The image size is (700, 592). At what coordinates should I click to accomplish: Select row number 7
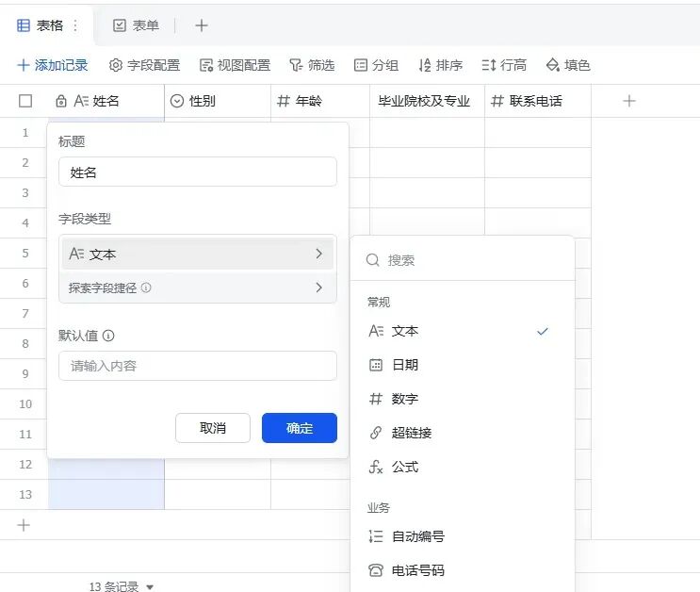point(25,314)
